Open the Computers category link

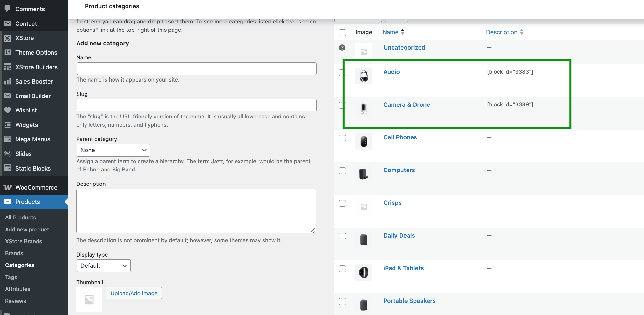399,170
